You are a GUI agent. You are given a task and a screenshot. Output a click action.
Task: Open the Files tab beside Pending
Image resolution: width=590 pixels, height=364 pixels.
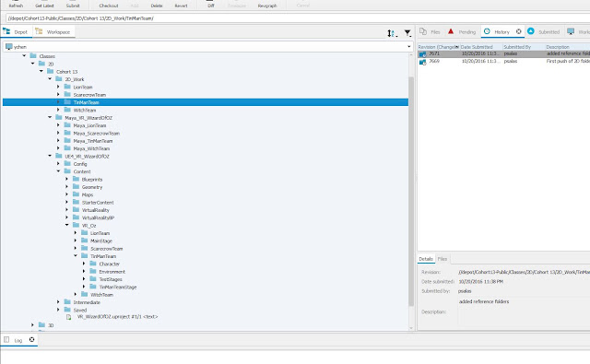click(430, 32)
